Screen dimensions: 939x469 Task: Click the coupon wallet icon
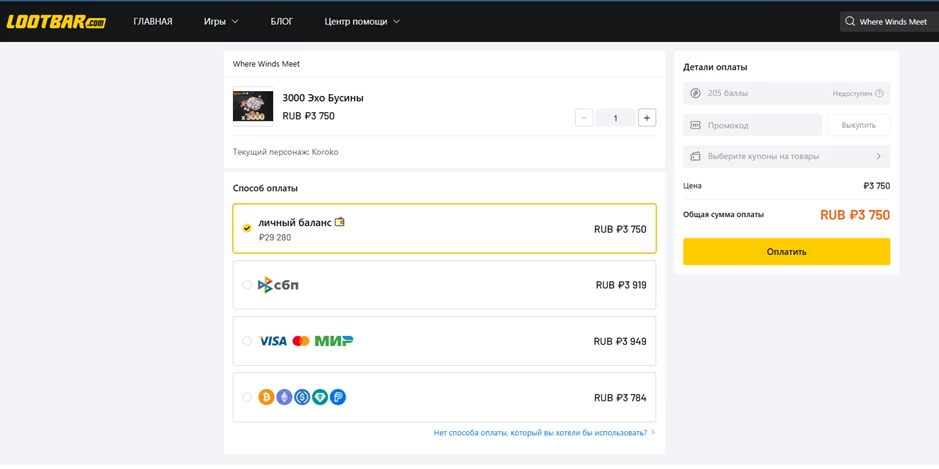(695, 156)
